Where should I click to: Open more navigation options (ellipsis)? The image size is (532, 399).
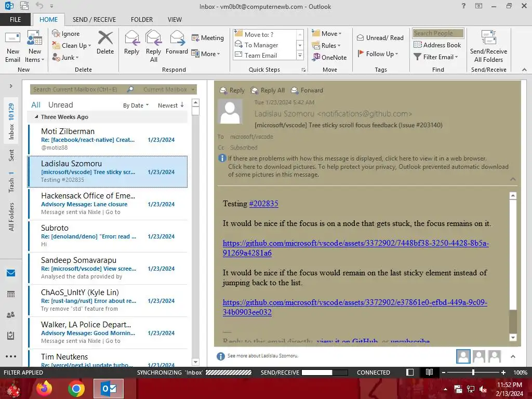pos(11,356)
